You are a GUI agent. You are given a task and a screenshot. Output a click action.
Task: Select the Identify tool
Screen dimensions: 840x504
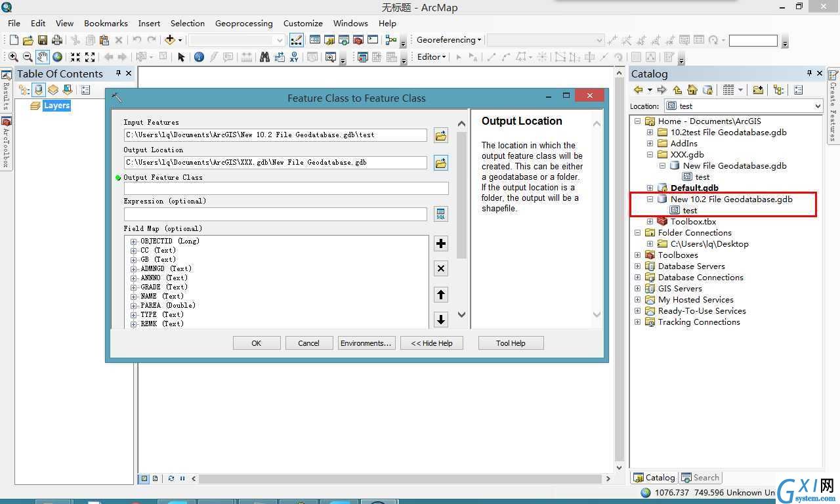(x=199, y=57)
